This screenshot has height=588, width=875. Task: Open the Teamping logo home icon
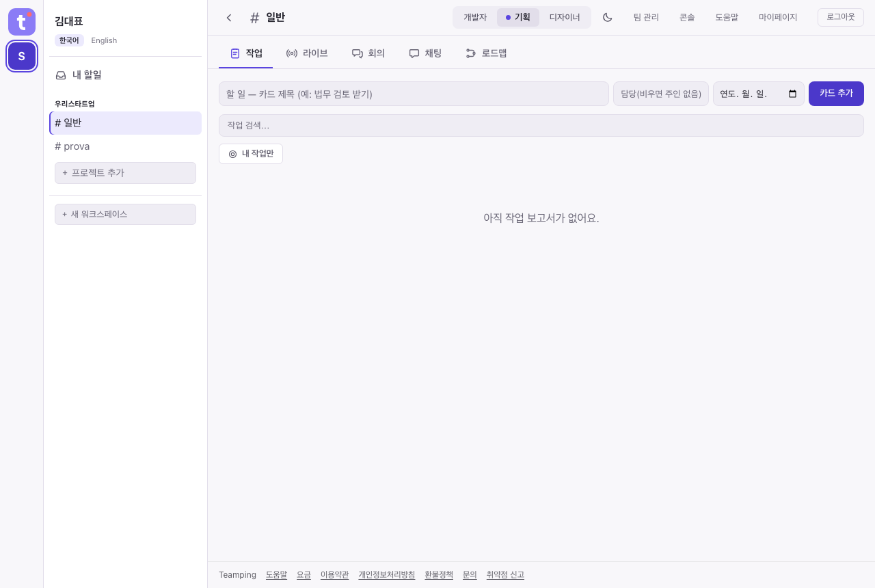(x=22, y=22)
